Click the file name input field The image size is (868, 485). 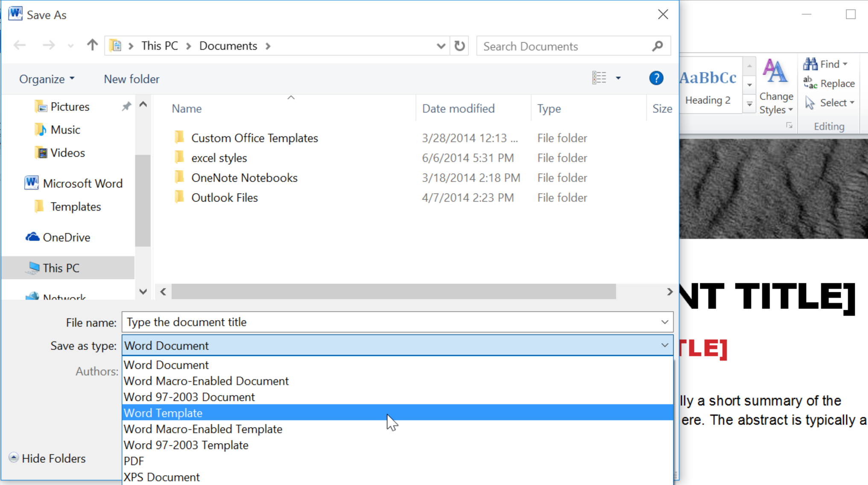click(x=397, y=322)
